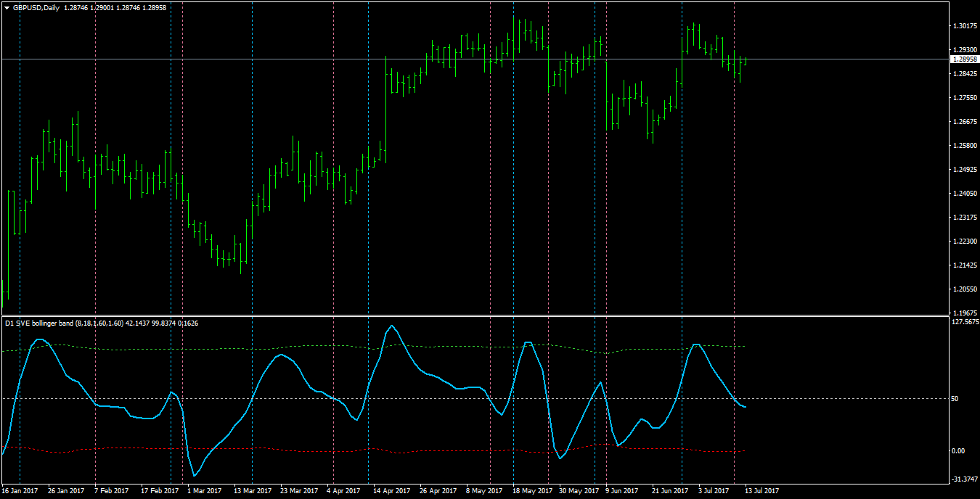Click the 1 Mar 2017 date label

[x=203, y=491]
